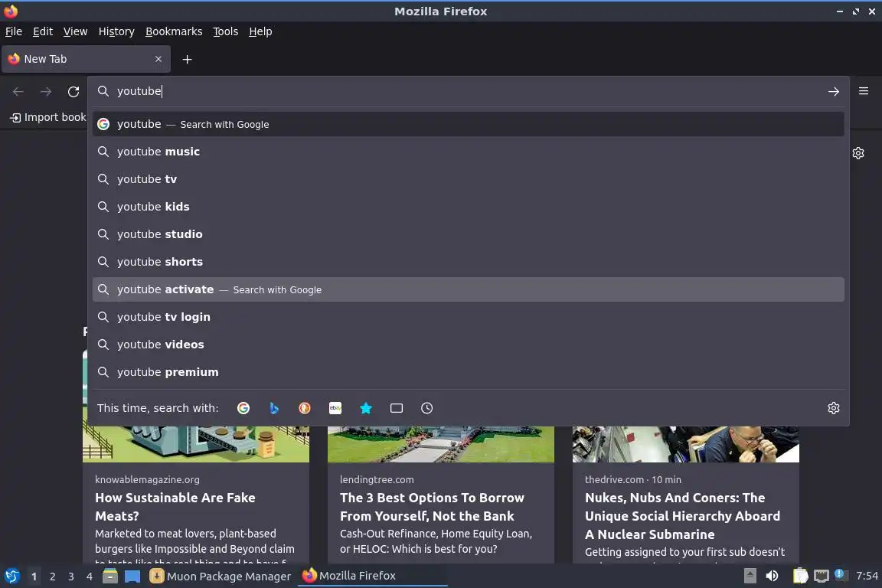Image resolution: width=882 pixels, height=588 pixels.
Task: Switch to virtual desktop 4
Action: click(x=89, y=577)
